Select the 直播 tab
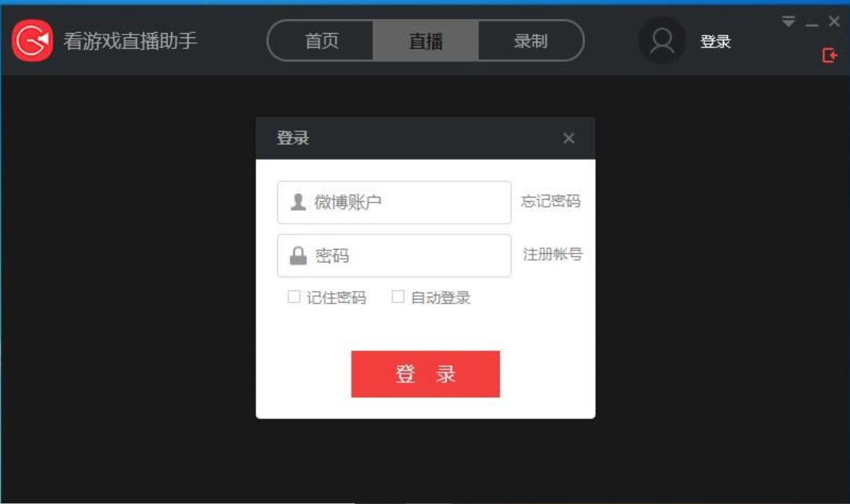The image size is (850, 504). point(426,41)
